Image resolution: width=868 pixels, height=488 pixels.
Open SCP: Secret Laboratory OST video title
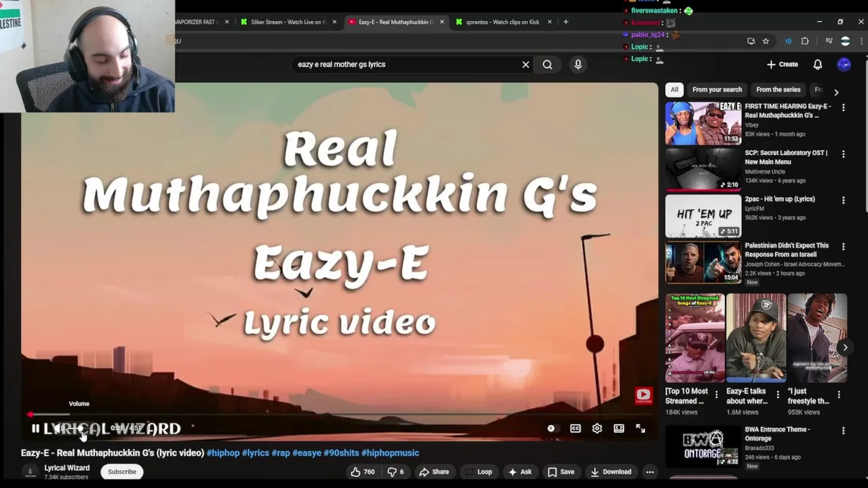786,157
